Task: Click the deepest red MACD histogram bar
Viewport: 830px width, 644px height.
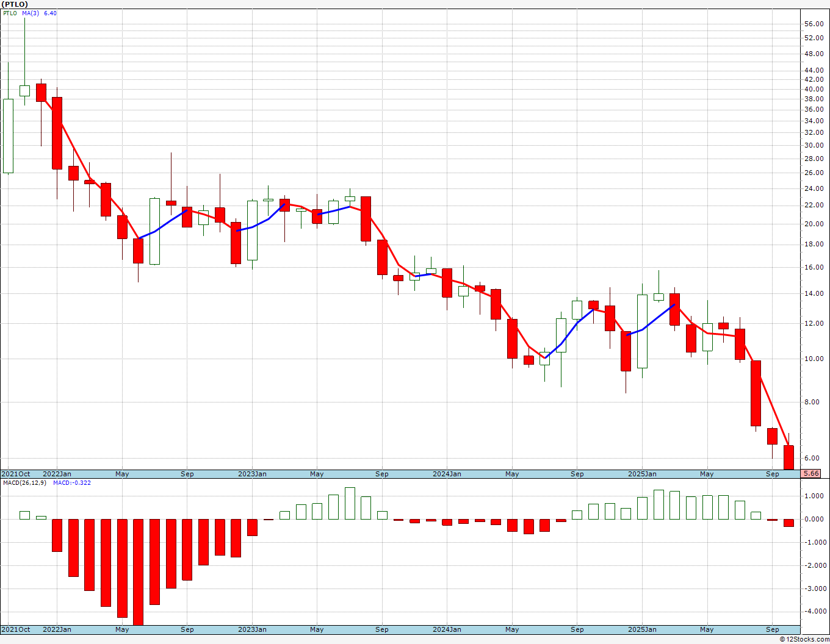Action: pyautogui.click(x=138, y=572)
